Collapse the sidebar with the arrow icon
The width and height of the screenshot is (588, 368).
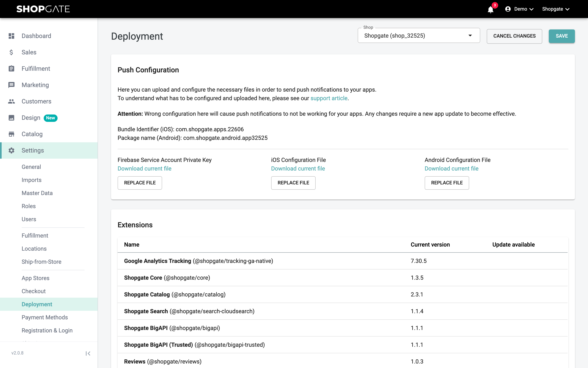[88, 353]
